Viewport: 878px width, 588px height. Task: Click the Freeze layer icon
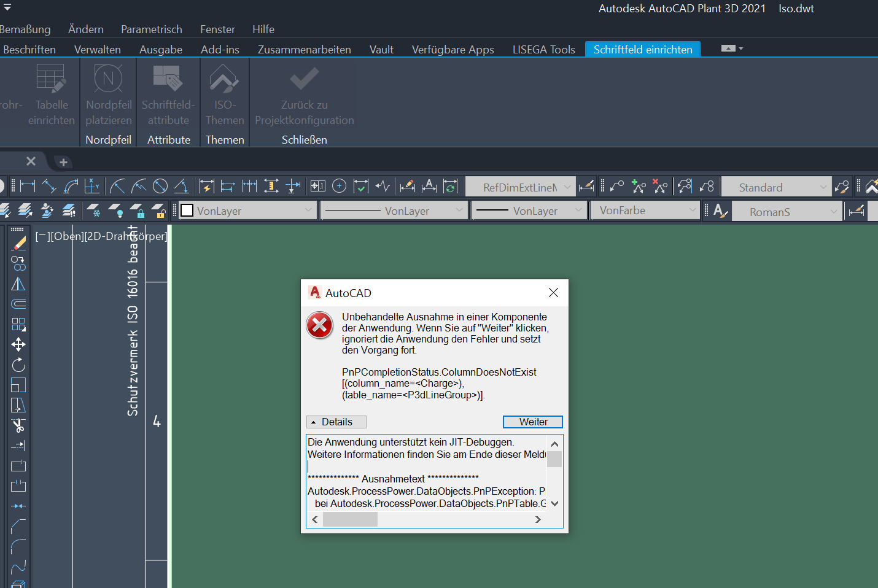point(93,211)
